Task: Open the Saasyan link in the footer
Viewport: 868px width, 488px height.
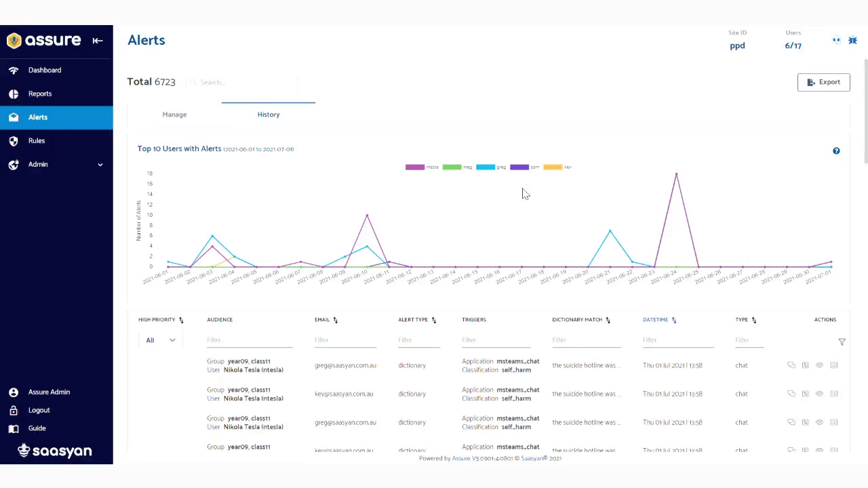Action: [x=534, y=458]
